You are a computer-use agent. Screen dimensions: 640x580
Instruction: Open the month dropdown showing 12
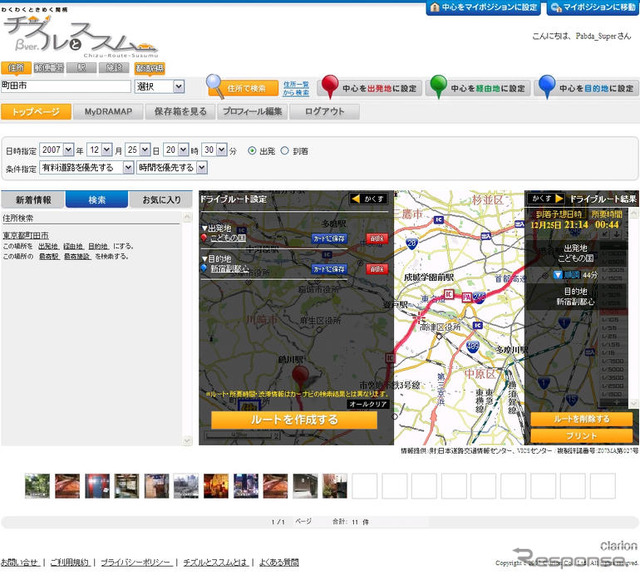click(x=100, y=150)
